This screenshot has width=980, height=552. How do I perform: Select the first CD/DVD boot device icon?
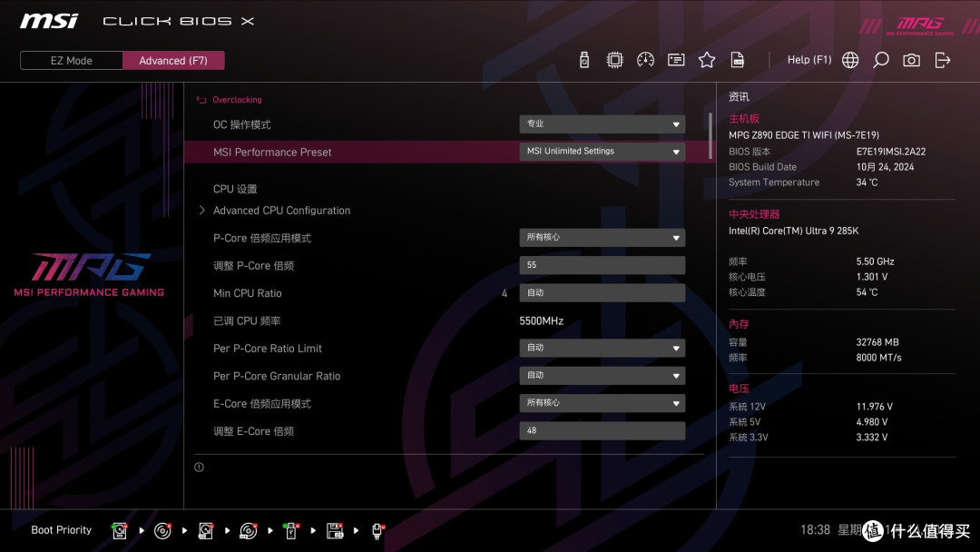(162, 531)
